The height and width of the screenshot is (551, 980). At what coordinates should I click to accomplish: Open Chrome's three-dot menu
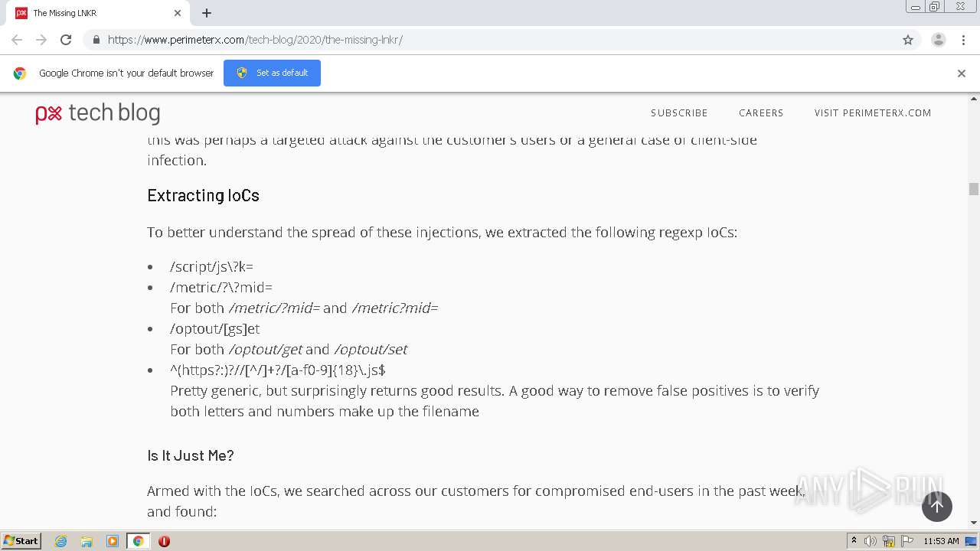tap(963, 40)
